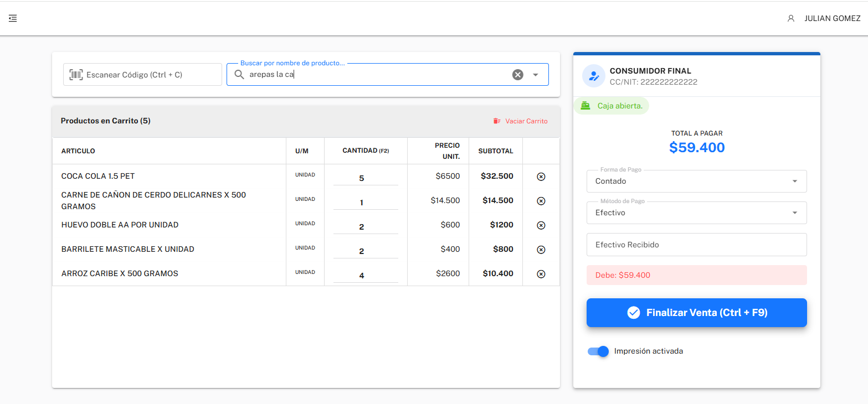Viewport: 868px width, 404px height.
Task: Click the CC/NIT 222222222222 text
Action: coord(654,82)
